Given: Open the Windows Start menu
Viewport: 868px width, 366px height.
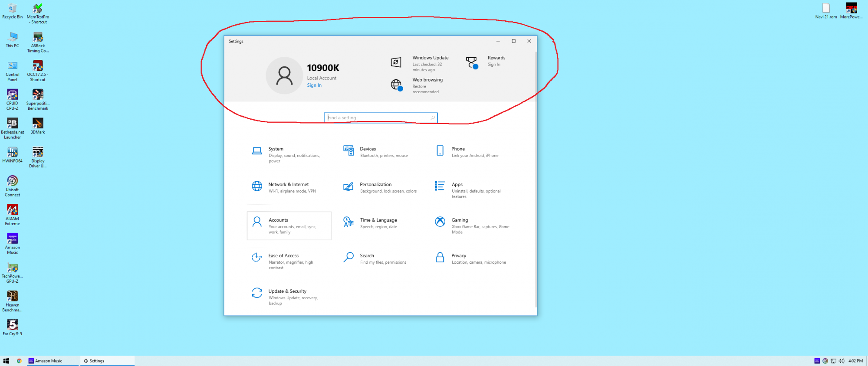Looking at the screenshot, I should click(x=6, y=361).
